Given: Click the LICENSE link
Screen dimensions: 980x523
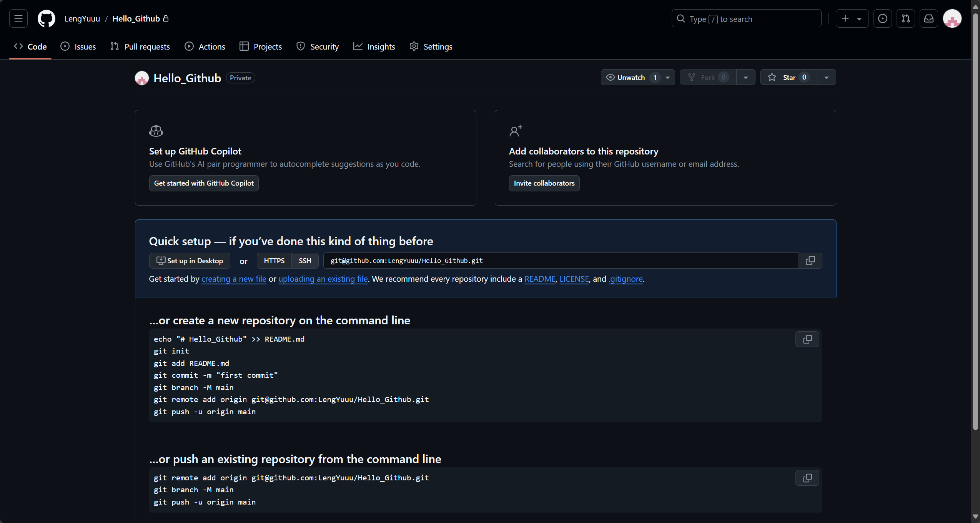Looking at the screenshot, I should (574, 279).
